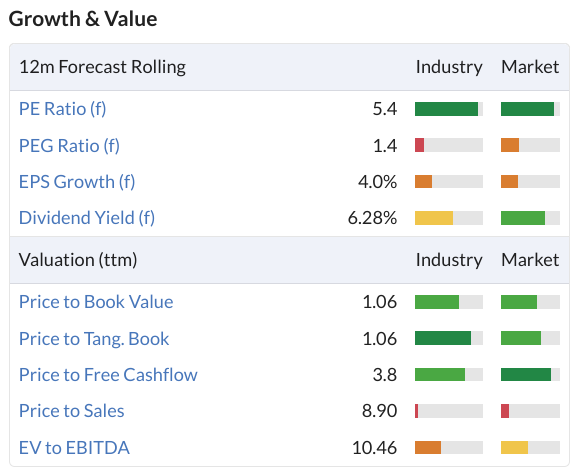The image size is (574, 471).
Task: Open the PE Ratio (f) link
Action: click(63, 109)
